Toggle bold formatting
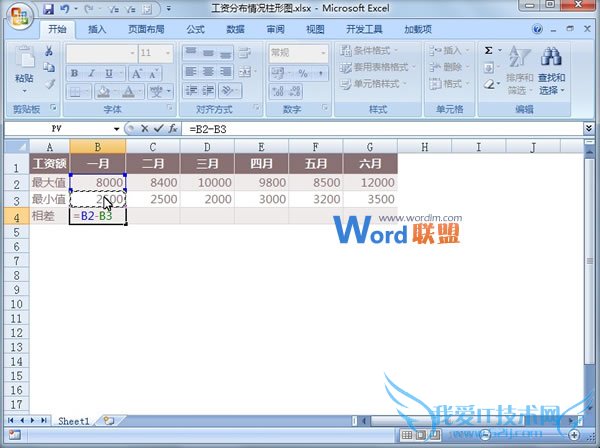 click(75, 73)
